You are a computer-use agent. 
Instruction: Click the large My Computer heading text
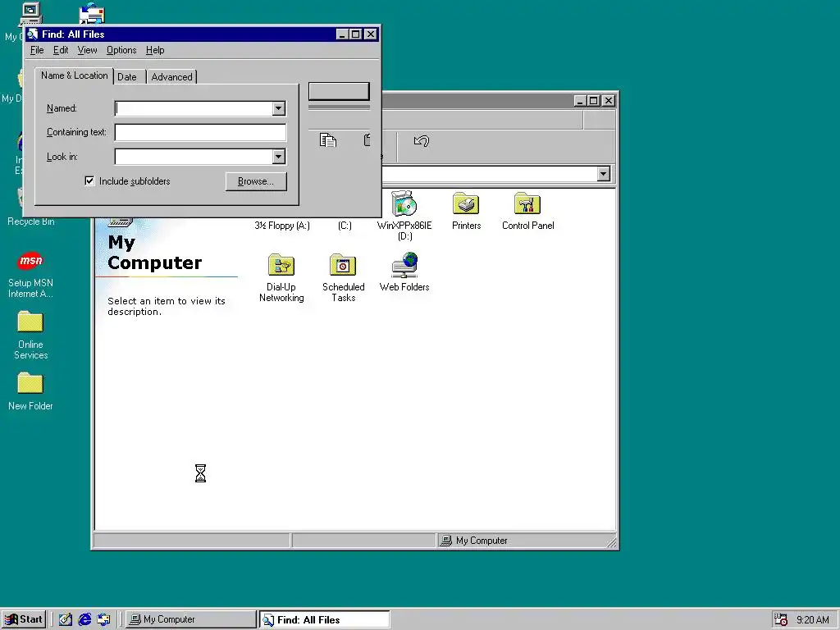click(155, 253)
